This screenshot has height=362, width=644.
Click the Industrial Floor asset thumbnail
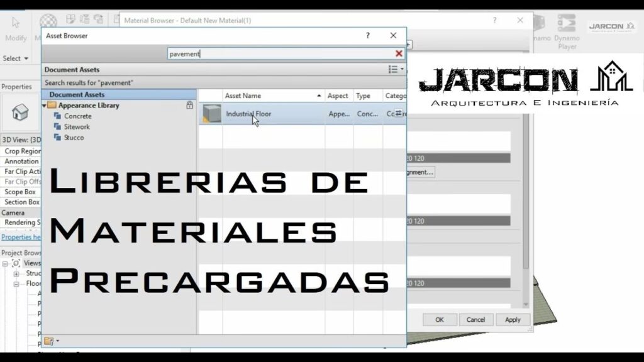tap(211, 114)
